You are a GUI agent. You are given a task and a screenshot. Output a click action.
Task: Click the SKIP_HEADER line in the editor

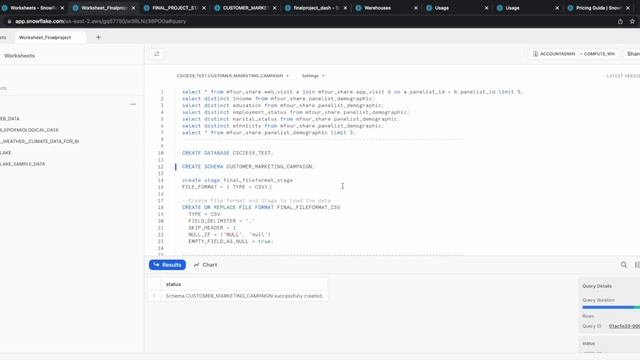212,228
